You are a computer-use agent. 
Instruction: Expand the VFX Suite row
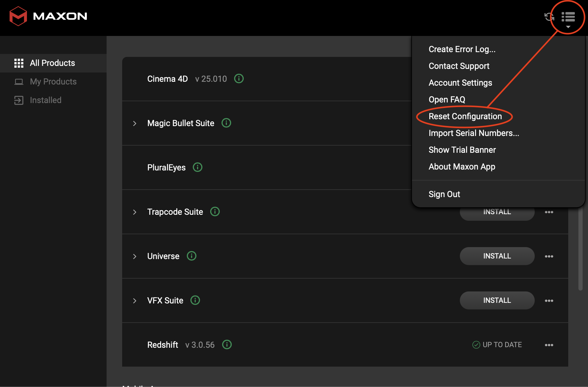point(135,301)
